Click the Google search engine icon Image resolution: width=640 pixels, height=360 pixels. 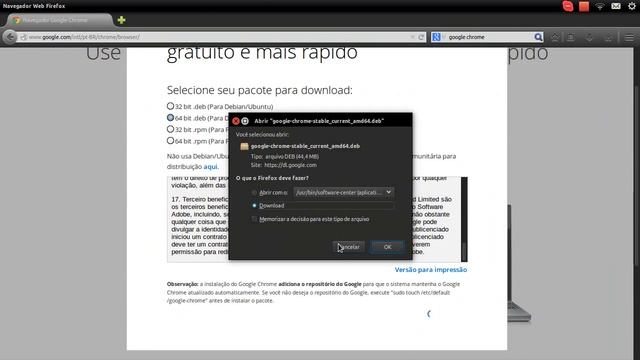[x=436, y=37]
